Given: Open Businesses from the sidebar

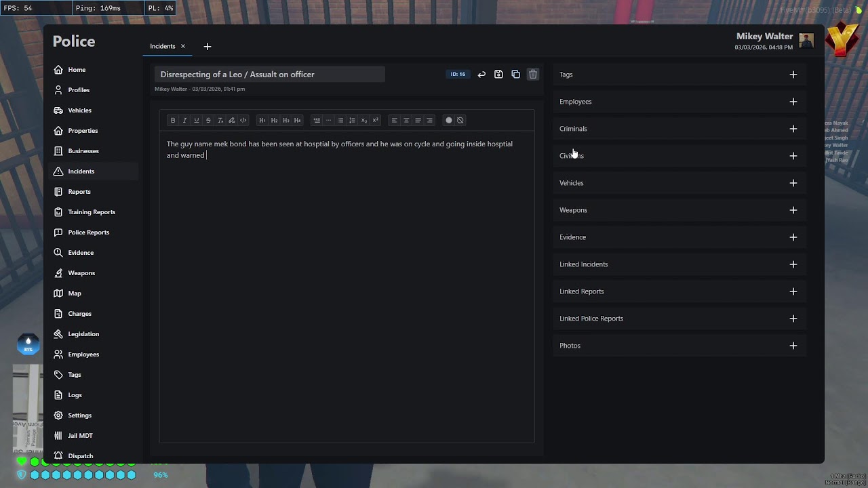Looking at the screenshot, I should pos(94,151).
